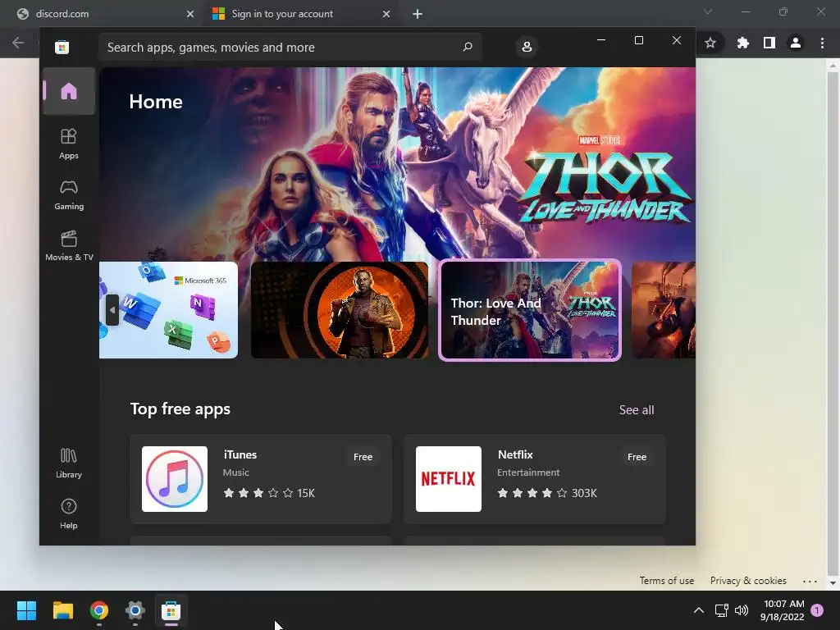Close the discord.com tab
The image size is (840, 630).
point(190,14)
